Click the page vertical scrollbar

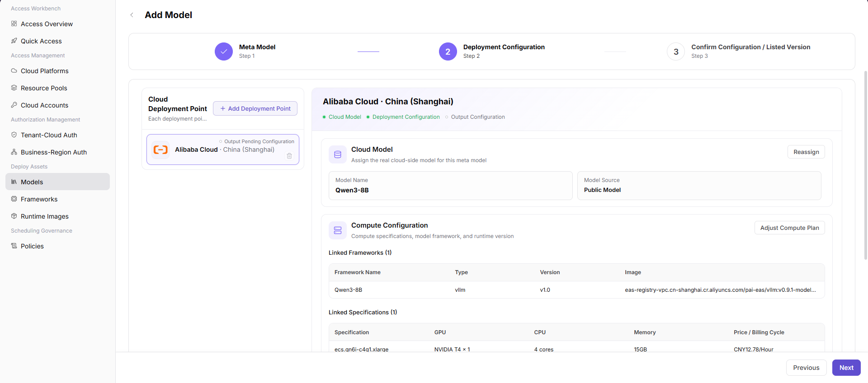click(x=865, y=165)
